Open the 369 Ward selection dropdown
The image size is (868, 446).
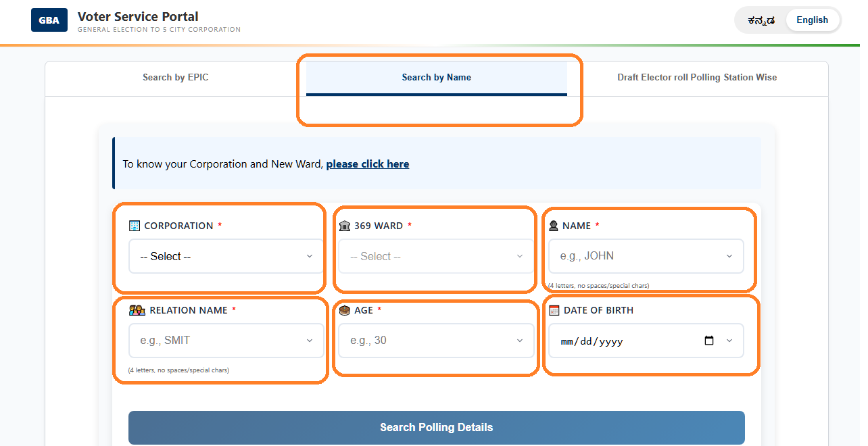[435, 256]
